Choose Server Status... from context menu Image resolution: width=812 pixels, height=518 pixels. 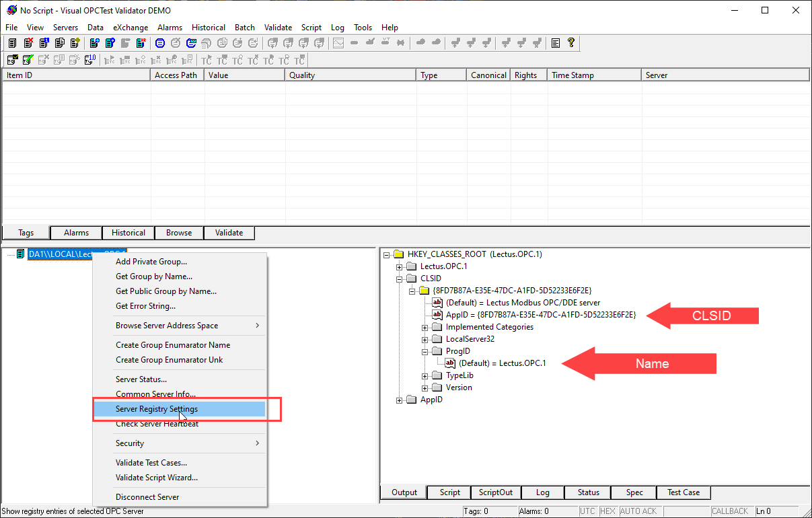tap(180, 379)
